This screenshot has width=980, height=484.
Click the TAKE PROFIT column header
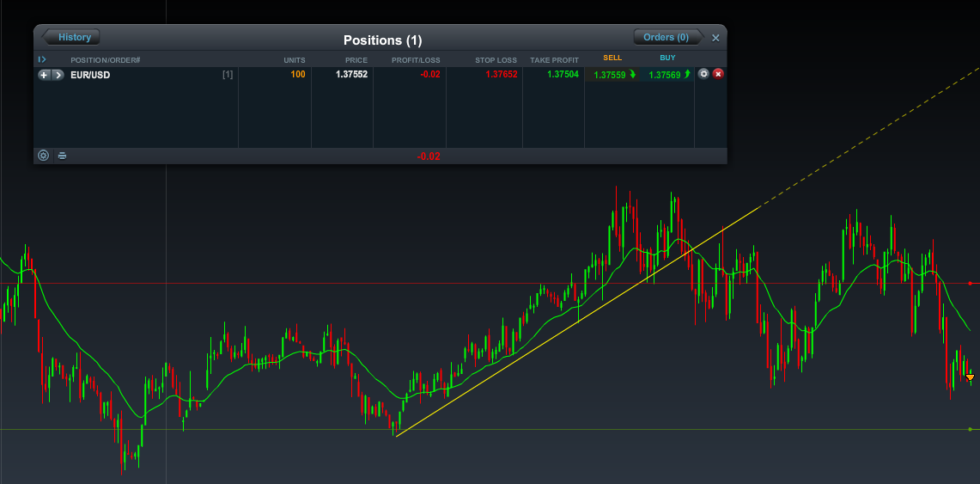(x=554, y=60)
